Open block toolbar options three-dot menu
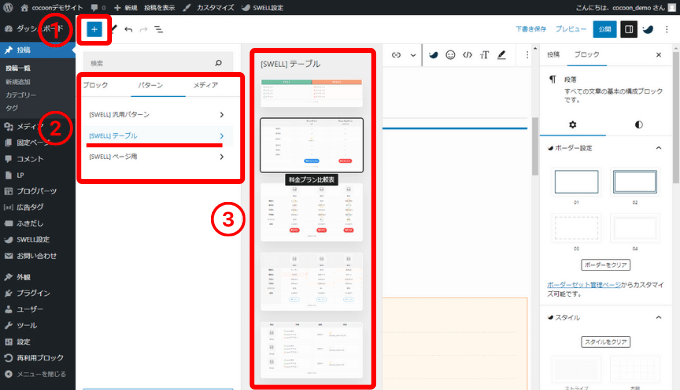680x390 pixels. click(527, 55)
